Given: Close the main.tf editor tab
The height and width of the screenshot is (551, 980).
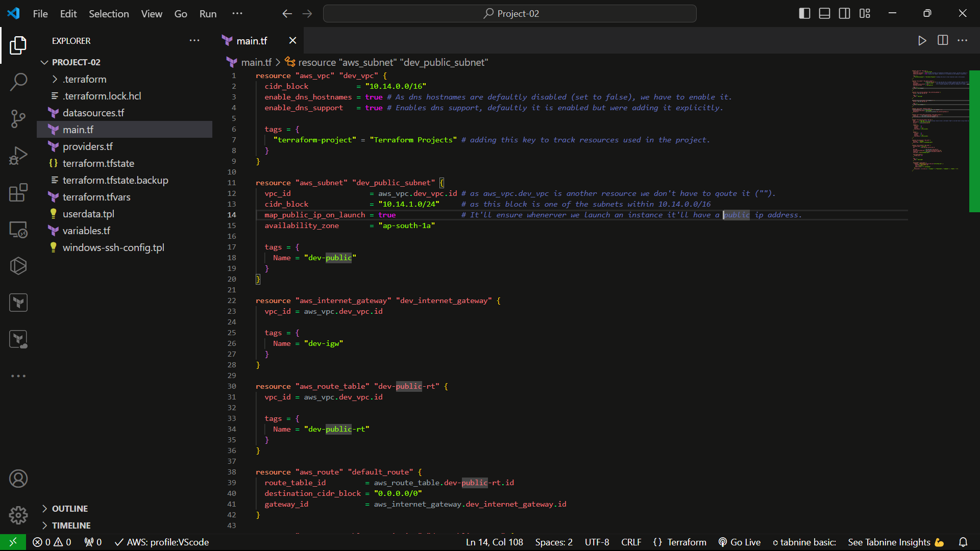Looking at the screenshot, I should tap(292, 41).
